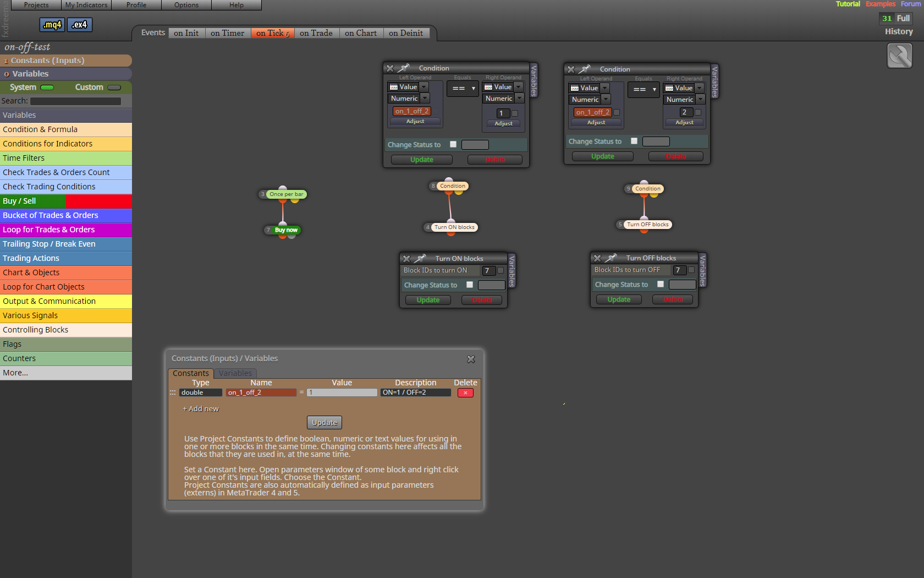Select the 'Turn ON blocks' node on canvas
This screenshot has height=578, width=924.
point(454,227)
